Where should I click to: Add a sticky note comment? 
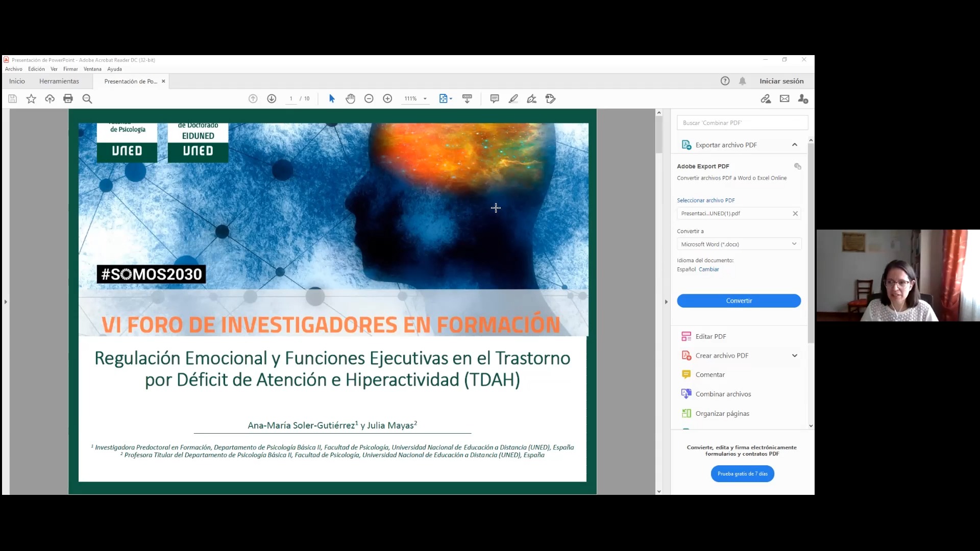pyautogui.click(x=494, y=99)
